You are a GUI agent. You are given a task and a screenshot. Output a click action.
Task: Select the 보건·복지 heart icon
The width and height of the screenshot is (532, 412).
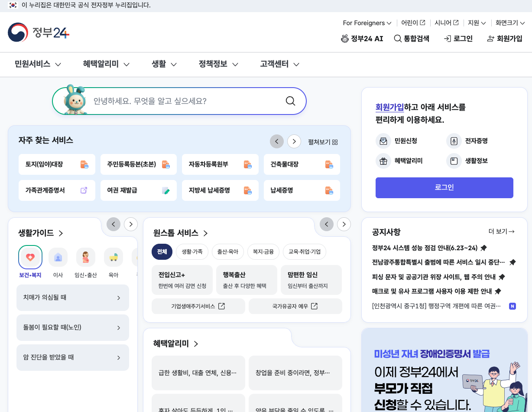click(30, 257)
